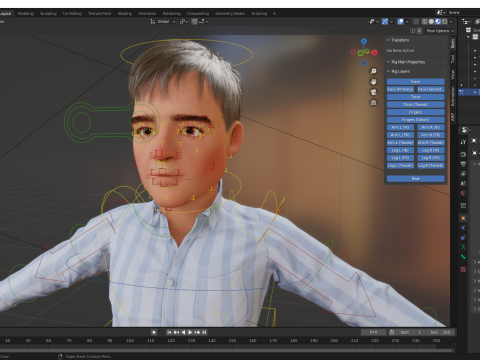Select wireframe viewport shading
480x360 pixels.
[425, 22]
